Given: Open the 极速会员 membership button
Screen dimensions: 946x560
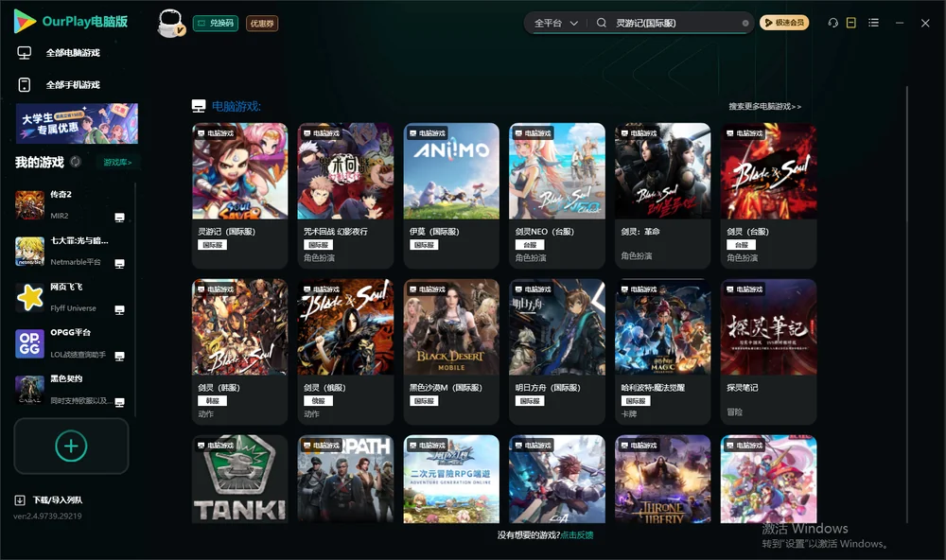Looking at the screenshot, I should coord(784,23).
